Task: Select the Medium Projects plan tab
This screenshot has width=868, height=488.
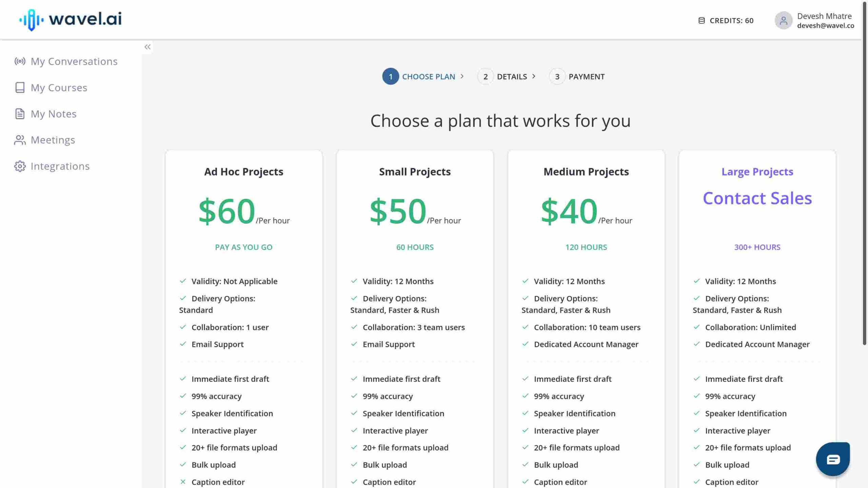Action: (x=586, y=171)
